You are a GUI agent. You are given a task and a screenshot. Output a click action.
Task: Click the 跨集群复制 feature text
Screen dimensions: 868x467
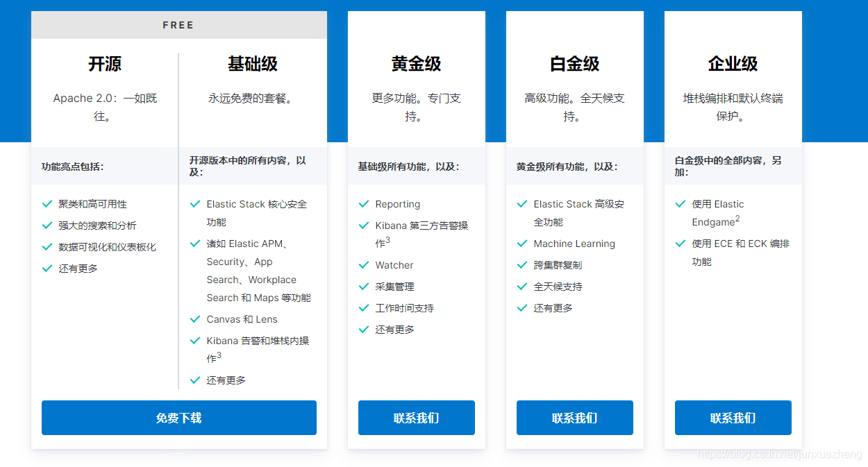coord(558,265)
